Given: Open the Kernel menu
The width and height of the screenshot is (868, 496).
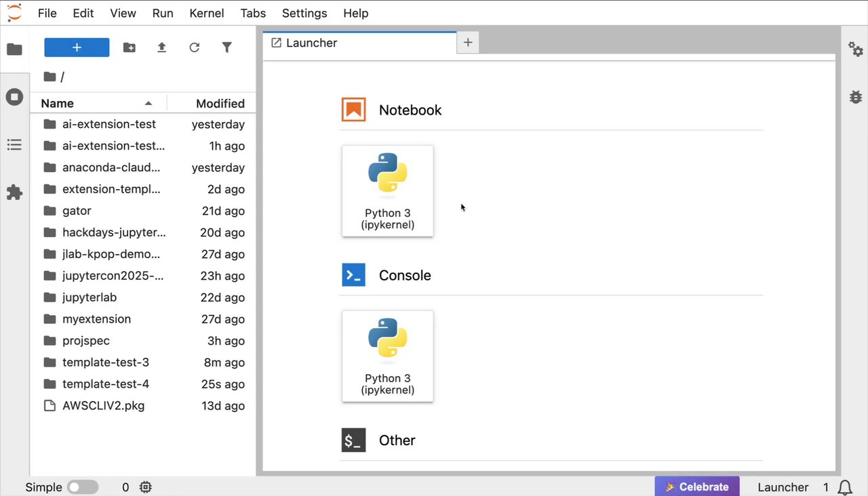Looking at the screenshot, I should [x=207, y=13].
